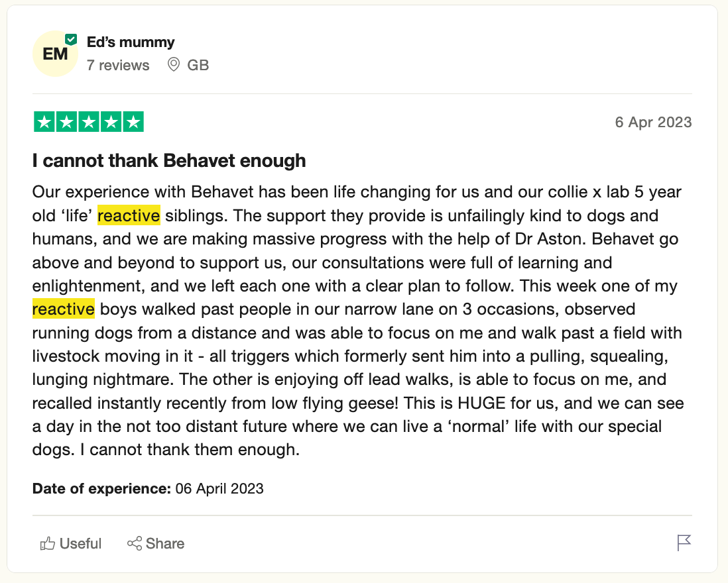Click the second highlighted reactive before boys
The height and width of the screenshot is (583, 728).
tap(64, 309)
